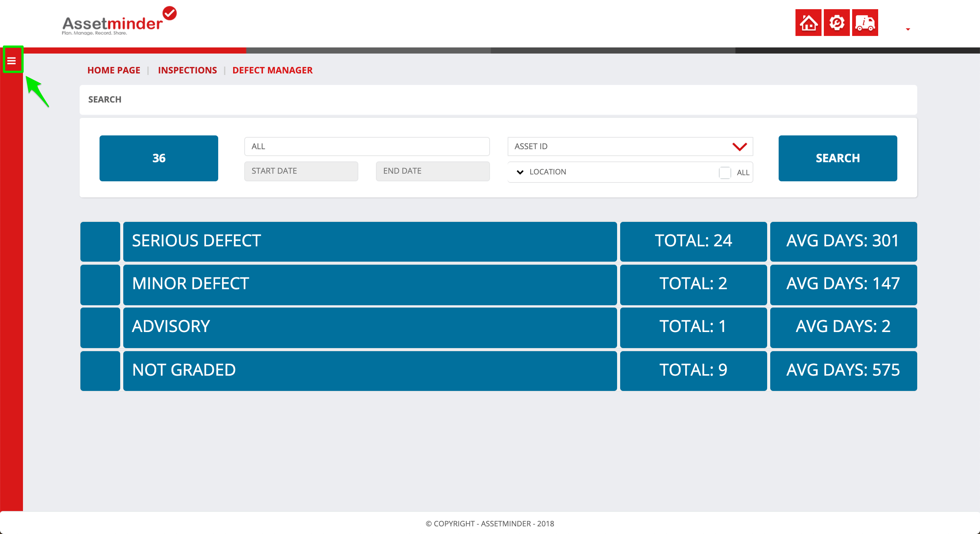Click the truck info icon
This screenshot has height=534, width=980.
pyautogui.click(x=865, y=23)
